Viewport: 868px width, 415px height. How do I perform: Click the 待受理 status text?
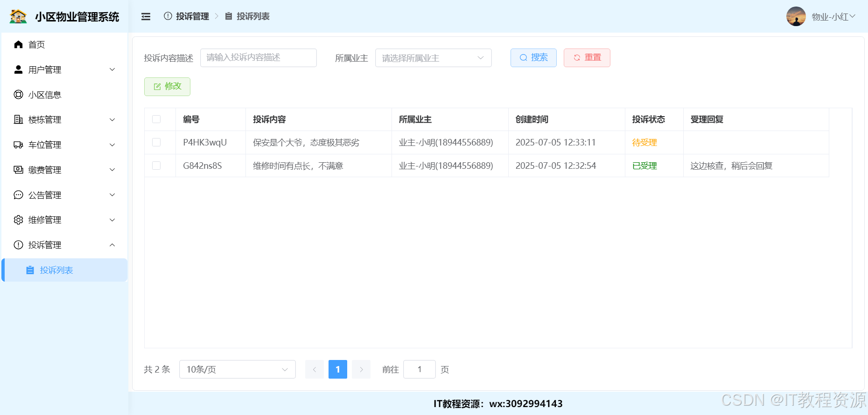pyautogui.click(x=644, y=143)
